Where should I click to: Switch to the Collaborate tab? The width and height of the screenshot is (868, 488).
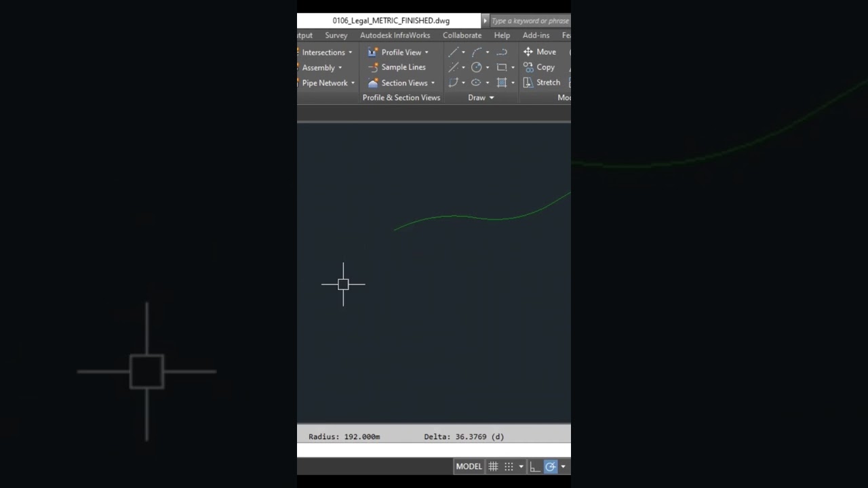(462, 35)
